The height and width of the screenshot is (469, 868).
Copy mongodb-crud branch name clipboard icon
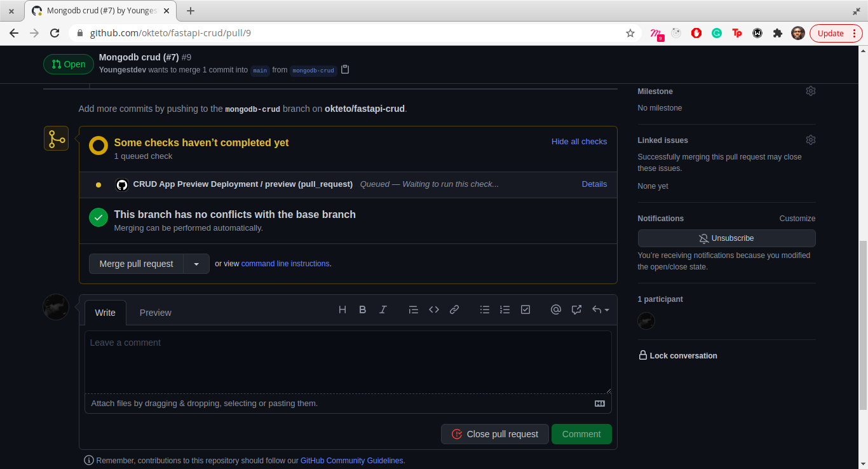click(345, 69)
